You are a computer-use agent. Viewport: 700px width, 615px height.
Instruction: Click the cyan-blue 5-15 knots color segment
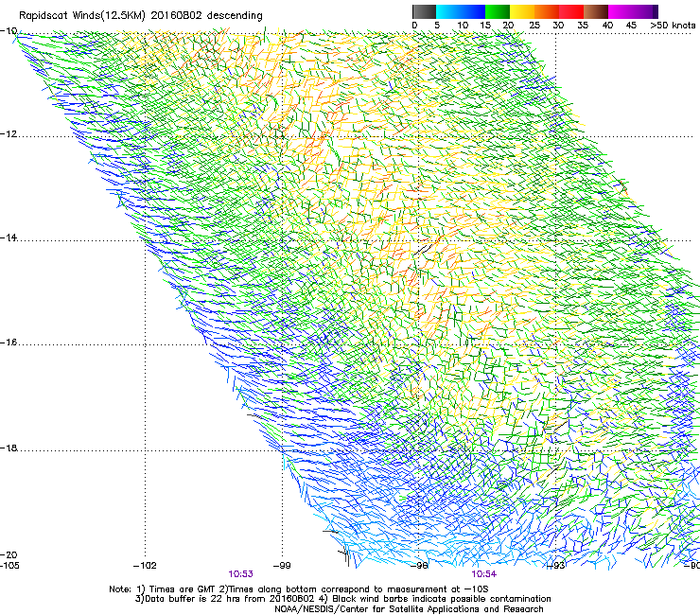point(461,11)
